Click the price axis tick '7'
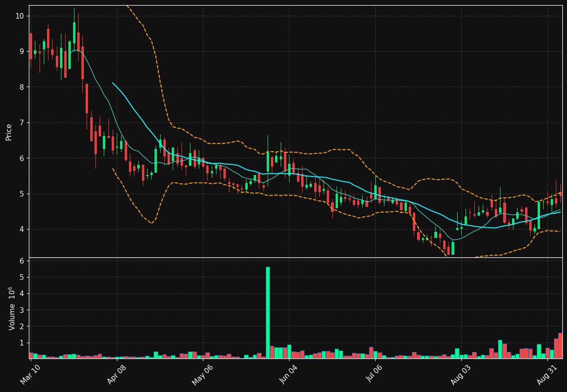The width and height of the screenshot is (567, 392). click(x=22, y=122)
